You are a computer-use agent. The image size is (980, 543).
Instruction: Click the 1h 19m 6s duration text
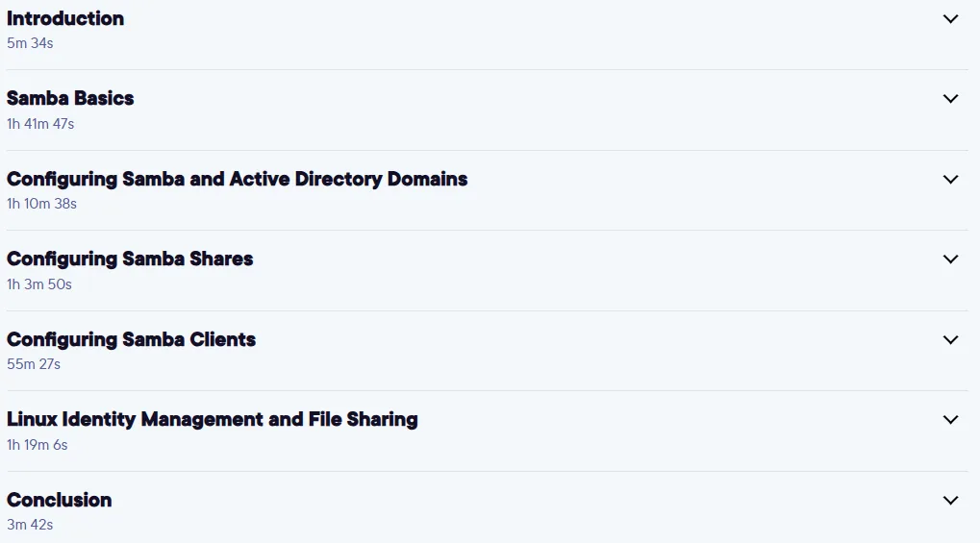point(38,445)
